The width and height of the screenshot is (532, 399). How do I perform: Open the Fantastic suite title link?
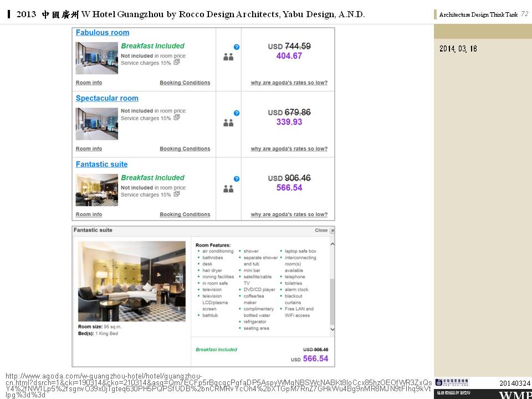pos(101,164)
